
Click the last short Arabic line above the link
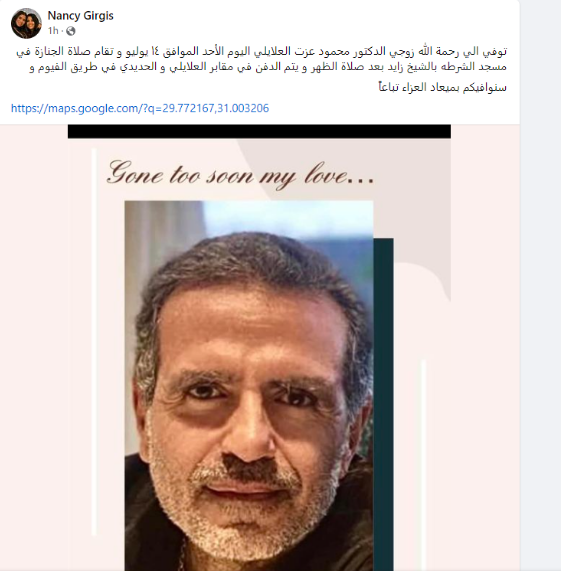442,87
